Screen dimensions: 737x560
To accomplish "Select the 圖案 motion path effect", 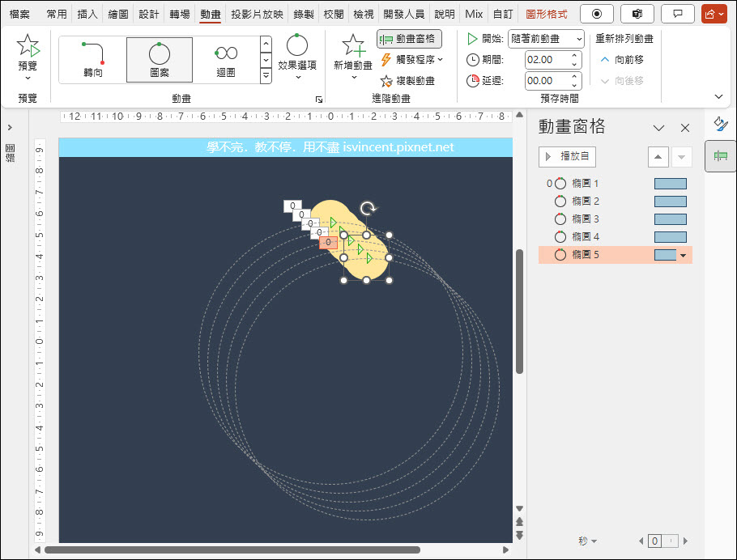I will 160,60.
